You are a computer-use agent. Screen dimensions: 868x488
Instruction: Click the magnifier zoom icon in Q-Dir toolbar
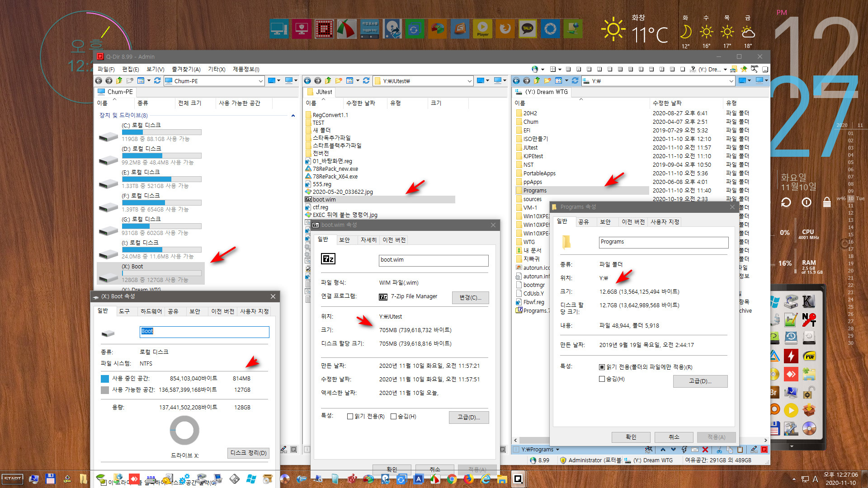tap(754, 69)
